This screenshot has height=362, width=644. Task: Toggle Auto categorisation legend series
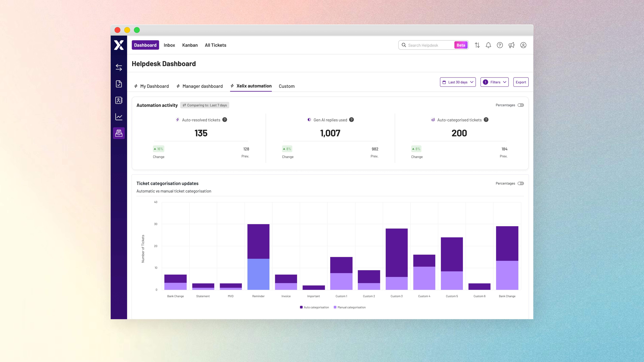pos(314,307)
